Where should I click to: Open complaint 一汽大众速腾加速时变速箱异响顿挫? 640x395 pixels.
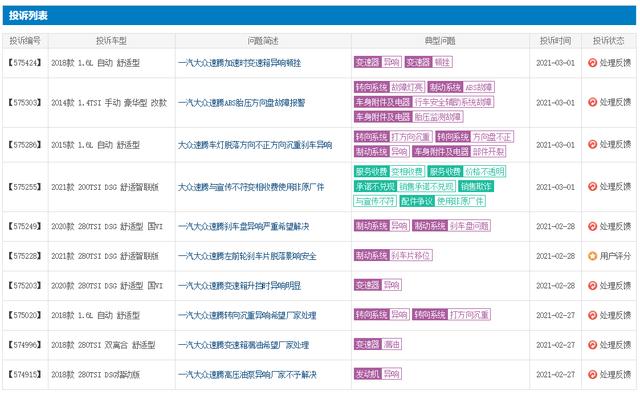[x=240, y=63]
